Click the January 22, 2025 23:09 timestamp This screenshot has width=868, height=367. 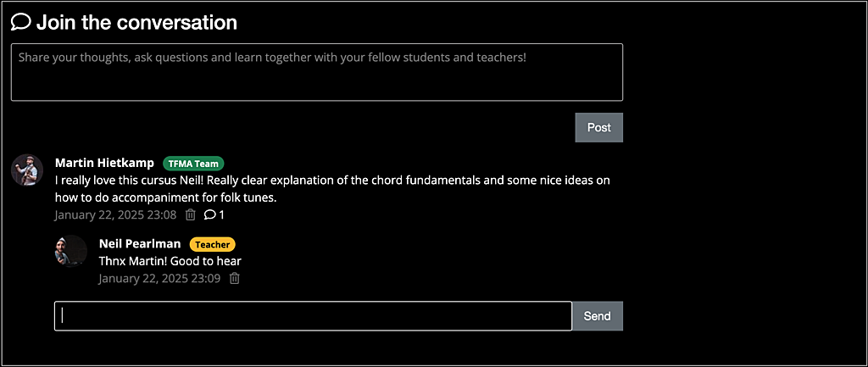[159, 278]
